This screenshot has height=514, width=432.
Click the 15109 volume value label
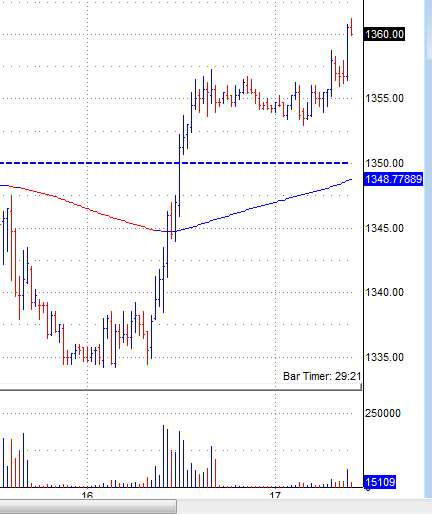tap(380, 482)
